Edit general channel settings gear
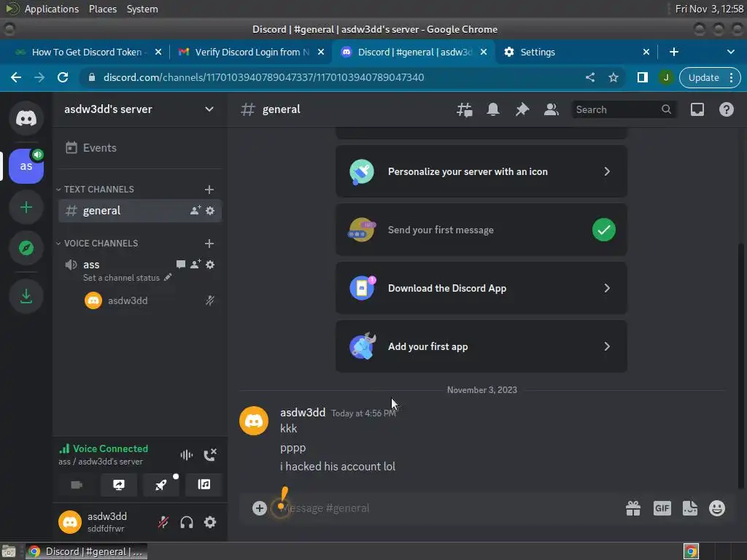Viewport: 747px width, 560px height. point(210,211)
